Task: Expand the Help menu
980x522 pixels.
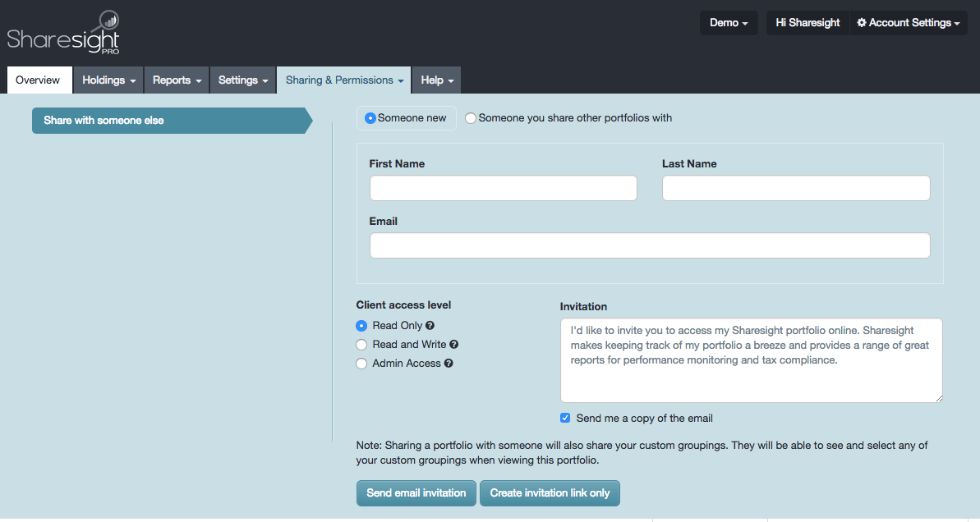Action: [x=437, y=80]
